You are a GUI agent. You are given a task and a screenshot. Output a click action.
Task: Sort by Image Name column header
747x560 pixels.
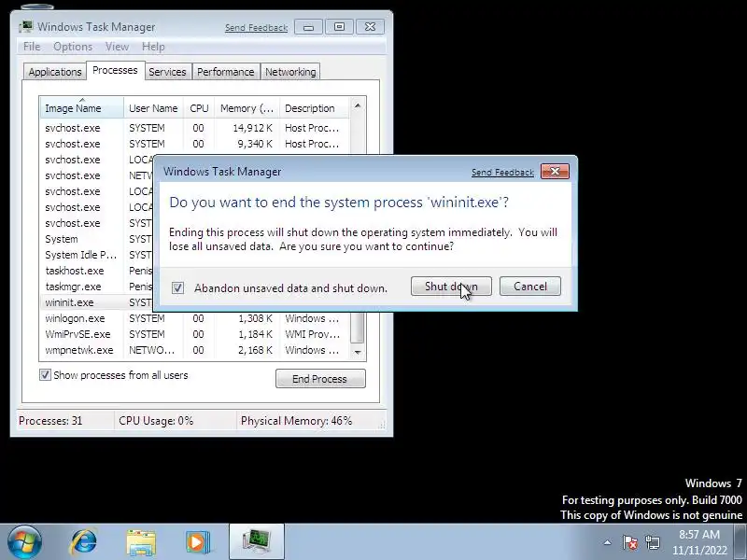click(81, 108)
